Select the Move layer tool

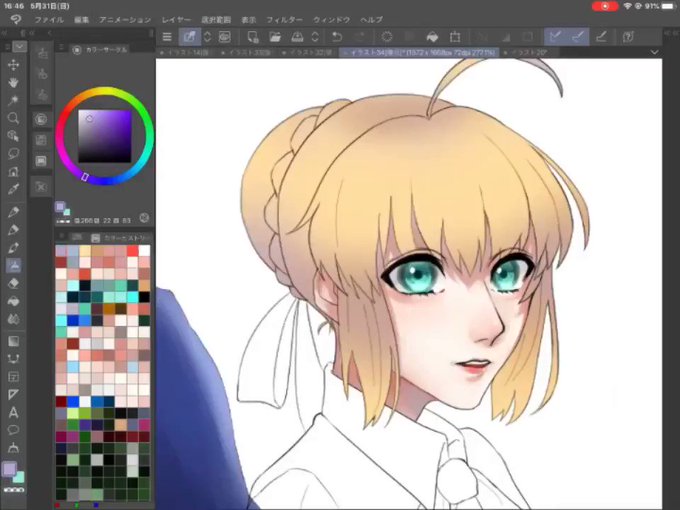pos(13,65)
